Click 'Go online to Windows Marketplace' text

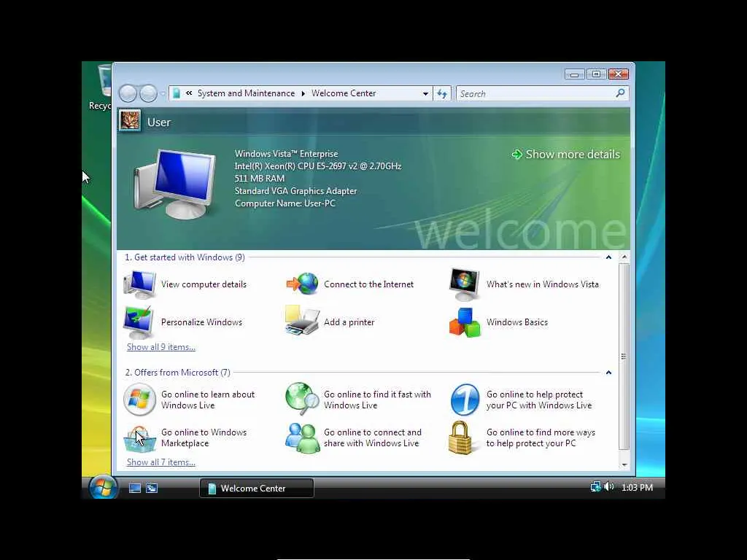204,437
